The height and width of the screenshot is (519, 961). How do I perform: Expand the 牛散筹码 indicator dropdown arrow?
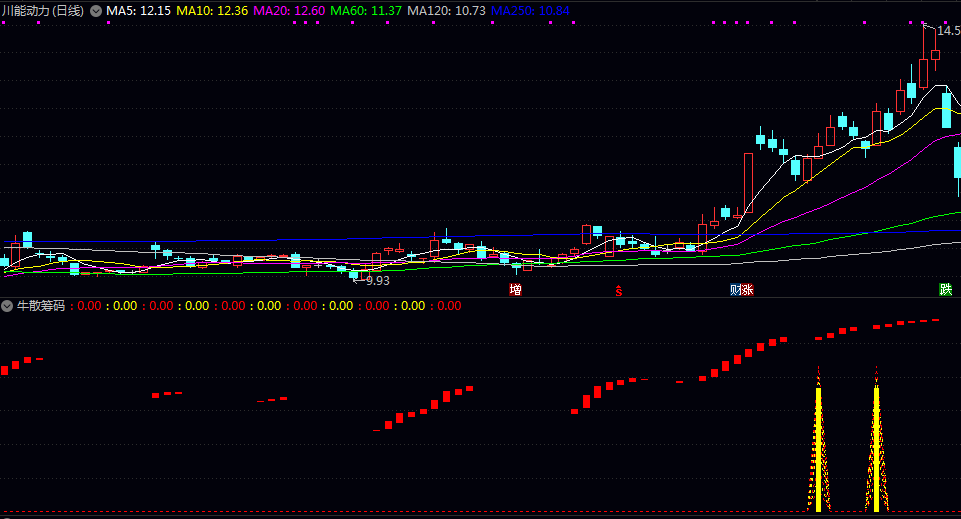click(7, 306)
